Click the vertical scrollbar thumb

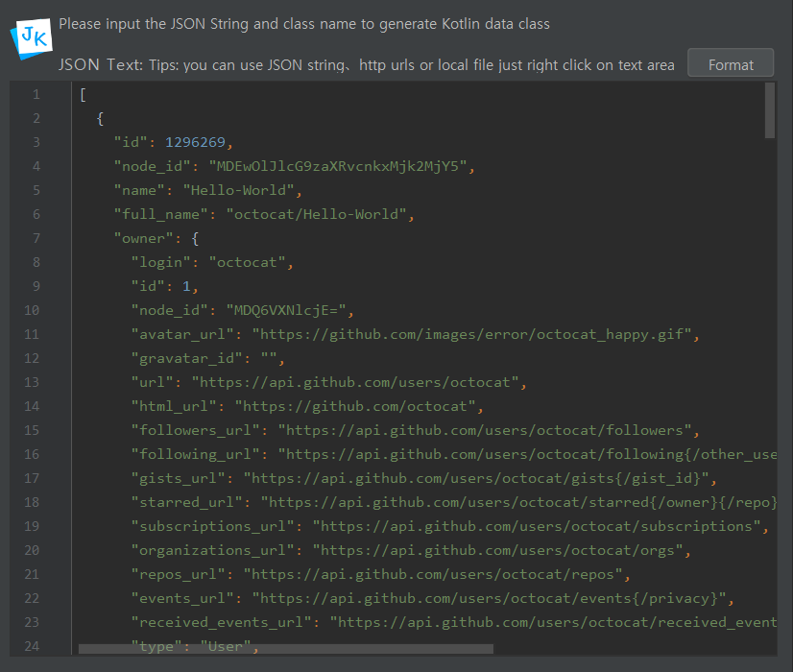point(770,110)
